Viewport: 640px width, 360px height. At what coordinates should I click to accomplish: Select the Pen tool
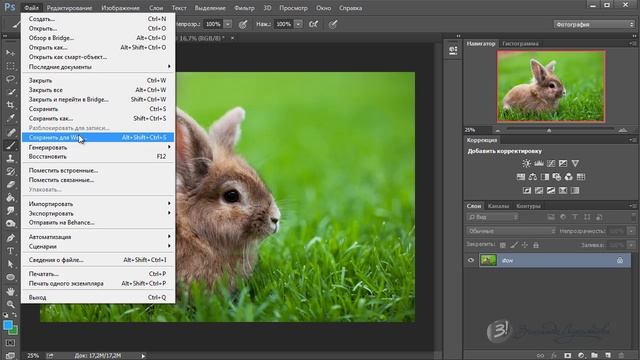(10, 238)
